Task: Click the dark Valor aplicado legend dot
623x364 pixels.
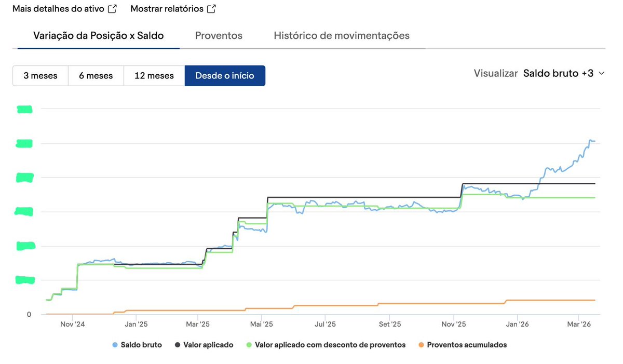Action: pyautogui.click(x=177, y=345)
